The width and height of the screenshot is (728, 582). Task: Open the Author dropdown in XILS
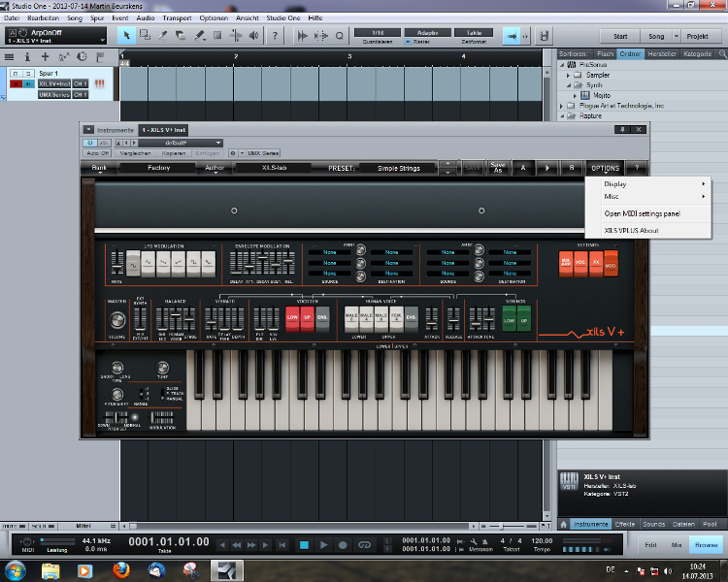point(215,168)
